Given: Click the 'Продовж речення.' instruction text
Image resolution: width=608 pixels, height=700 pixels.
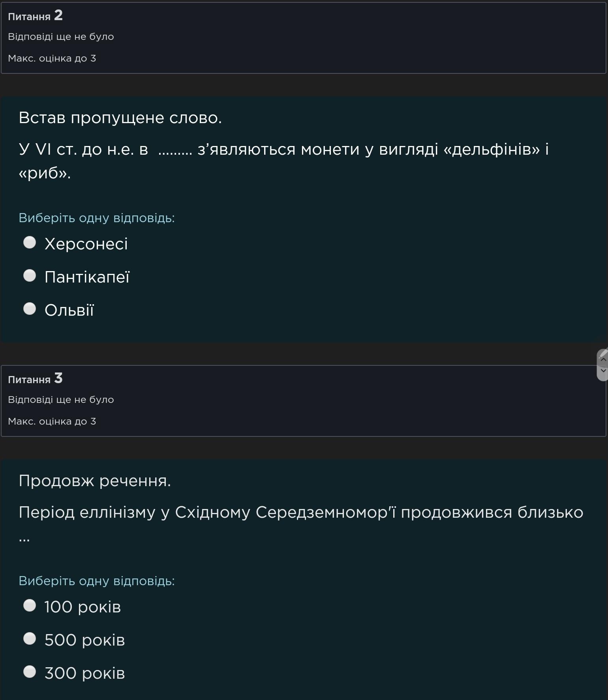Looking at the screenshot, I should [x=95, y=481].
